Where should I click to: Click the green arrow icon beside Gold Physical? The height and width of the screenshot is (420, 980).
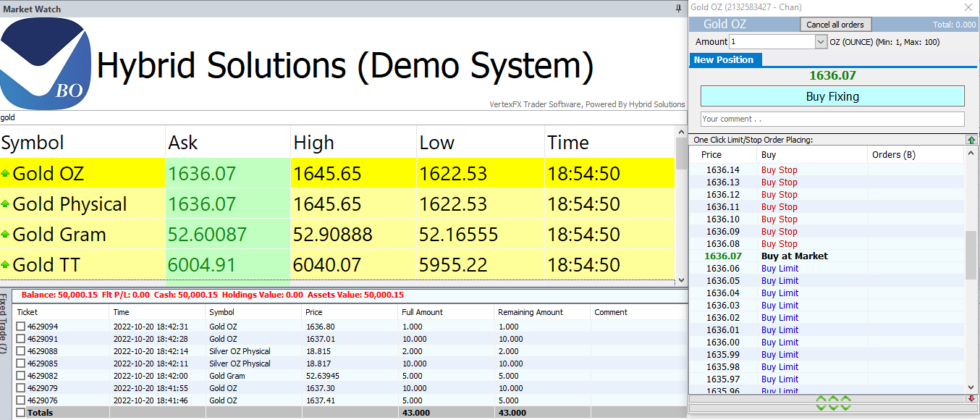6,204
